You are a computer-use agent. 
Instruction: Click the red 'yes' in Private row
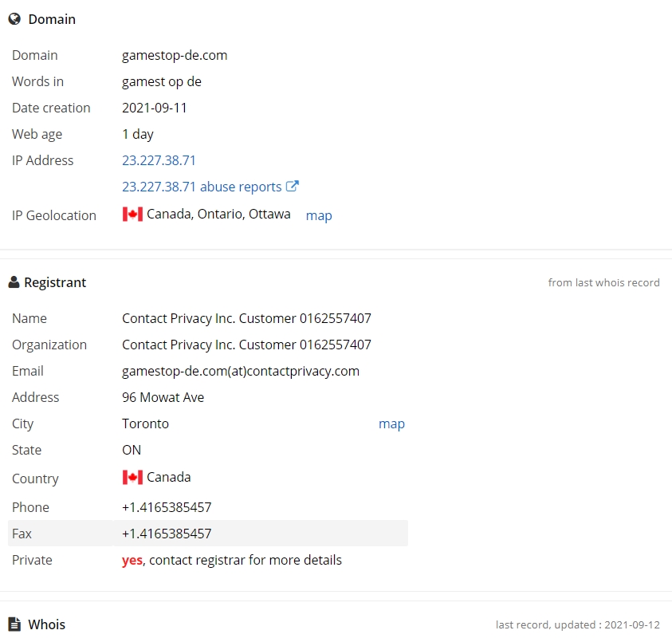pos(132,560)
